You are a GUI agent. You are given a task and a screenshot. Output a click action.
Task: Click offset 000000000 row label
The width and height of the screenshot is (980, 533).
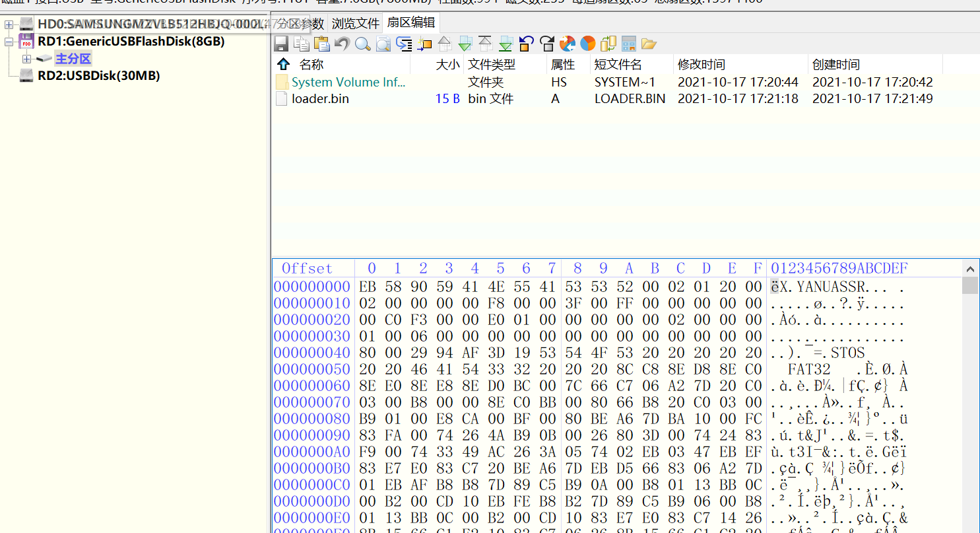coord(312,287)
